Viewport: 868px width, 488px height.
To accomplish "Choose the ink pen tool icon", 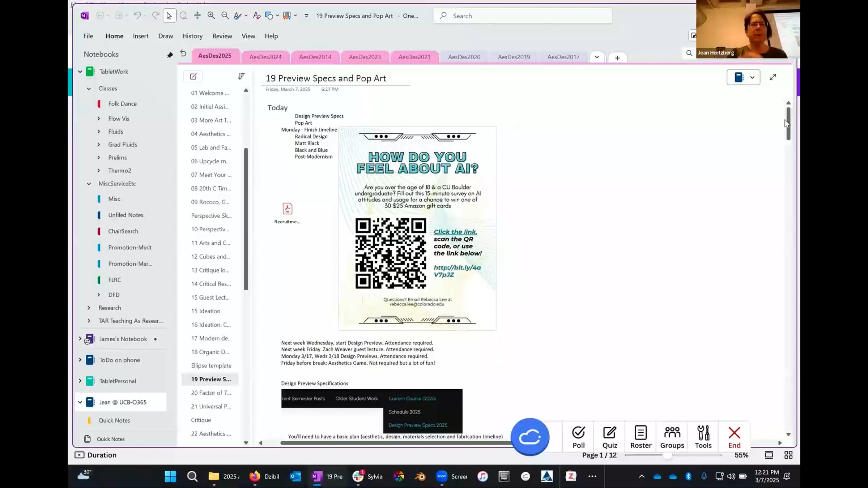I will click(x=237, y=16).
